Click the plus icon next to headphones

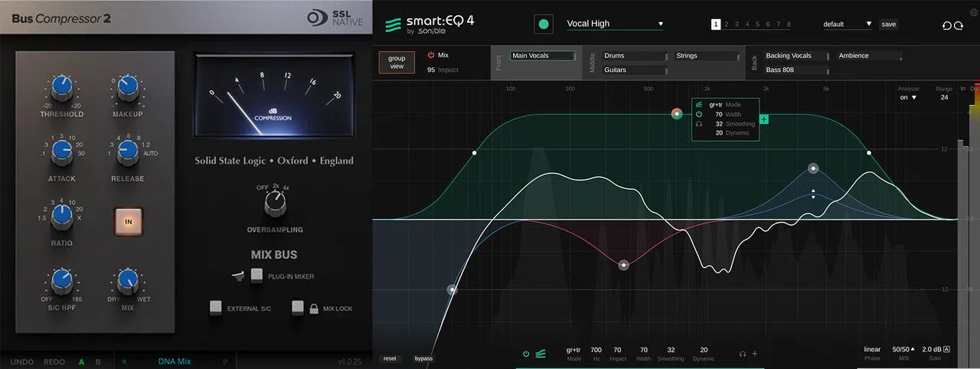[755, 354]
